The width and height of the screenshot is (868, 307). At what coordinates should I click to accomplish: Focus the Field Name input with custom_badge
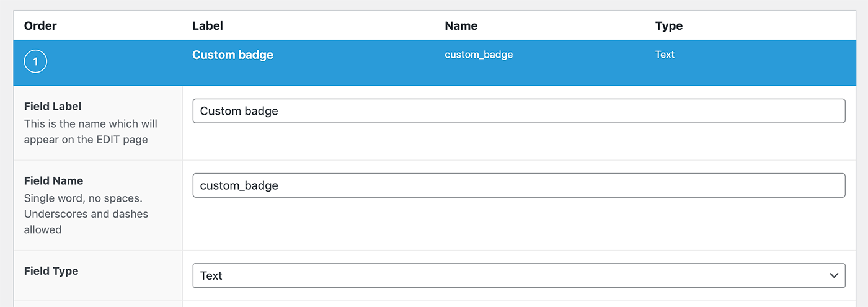tap(518, 185)
